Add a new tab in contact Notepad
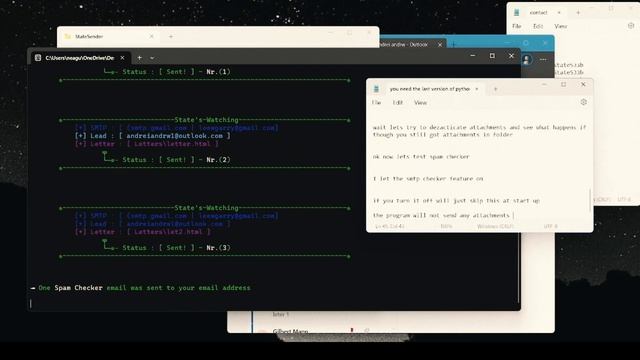The image size is (640, 360). click(x=578, y=13)
